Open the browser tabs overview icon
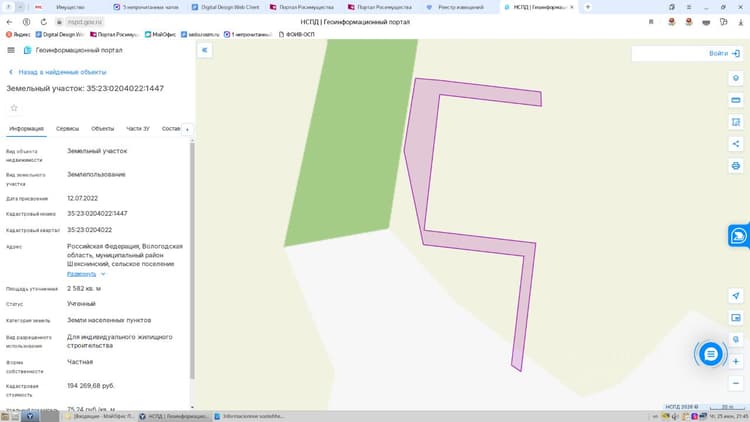This screenshot has height=422, width=750. click(672, 7)
